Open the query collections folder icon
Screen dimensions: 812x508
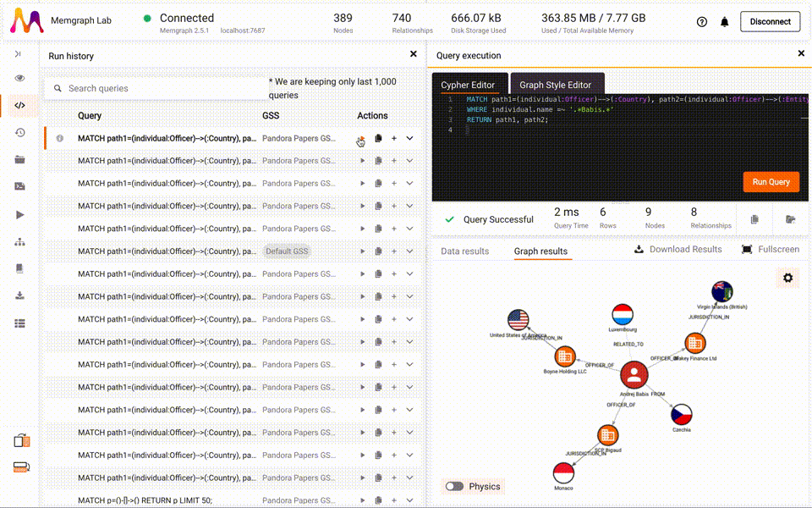(x=19, y=160)
